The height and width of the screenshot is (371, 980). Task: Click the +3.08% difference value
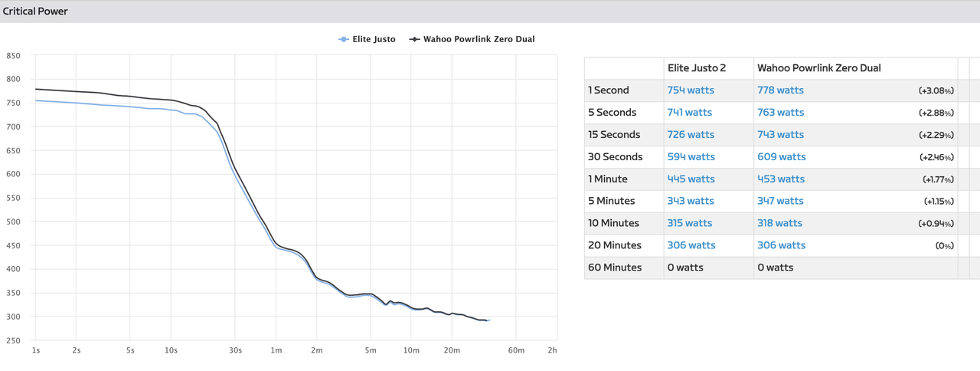(x=936, y=90)
